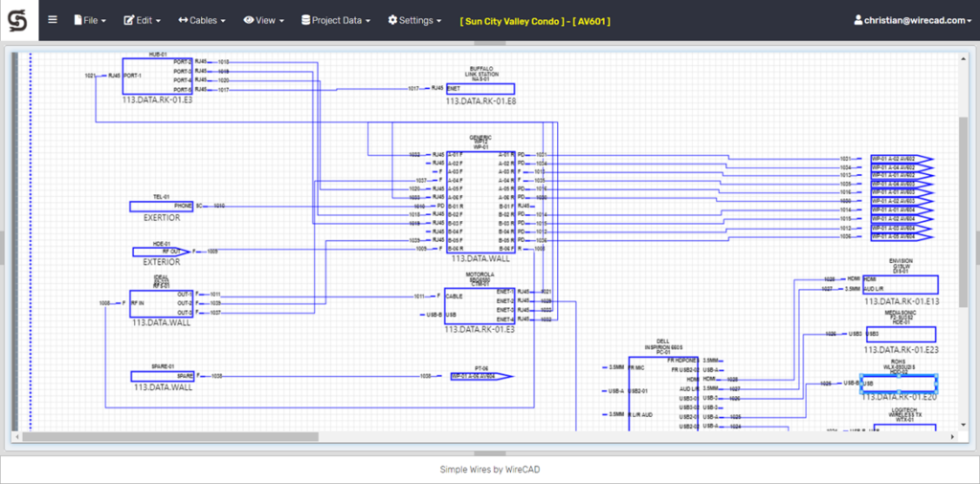Viewport: 980px width, 484px height.
Task: Select the TEL-01 PHONE block
Action: point(162,206)
